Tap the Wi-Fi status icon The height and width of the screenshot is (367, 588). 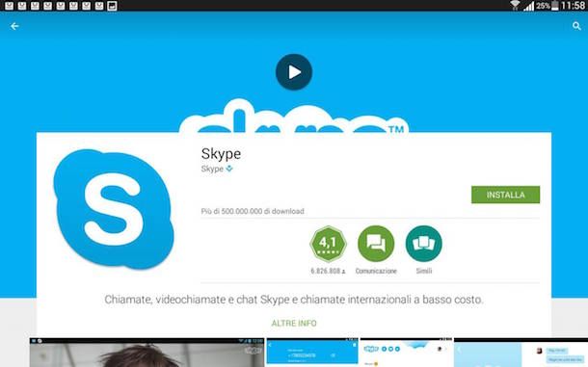pyautogui.click(x=516, y=5)
